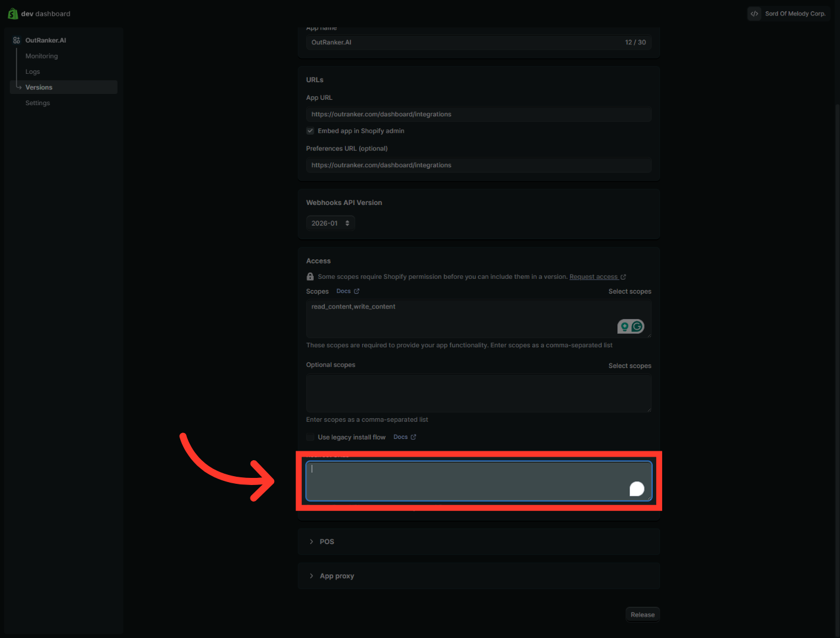This screenshot has width=840, height=638.
Task: Click the Release button
Action: pos(643,614)
